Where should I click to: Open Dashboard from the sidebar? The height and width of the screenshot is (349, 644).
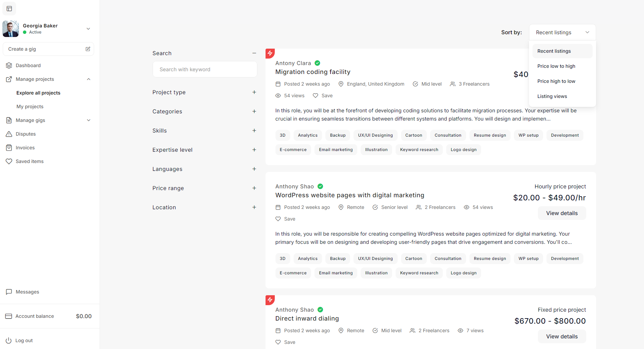click(28, 65)
